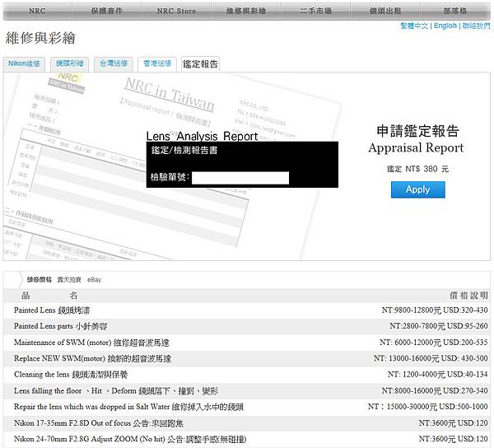Click price NT:2800-7800元 USD:95-260
Image resolution: width=494 pixels, height=448 pixels.
439,326
